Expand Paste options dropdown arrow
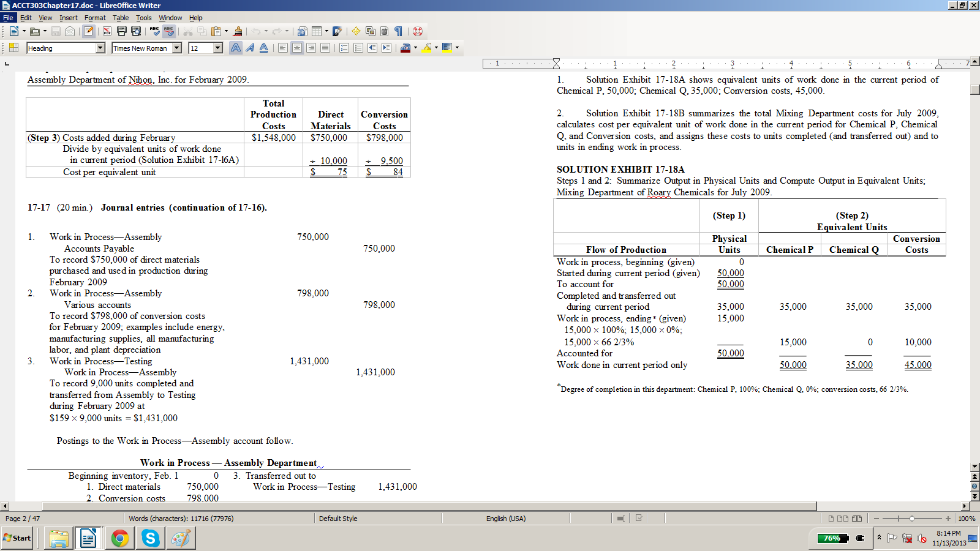Screen dimensions: 980x551 click(226, 31)
